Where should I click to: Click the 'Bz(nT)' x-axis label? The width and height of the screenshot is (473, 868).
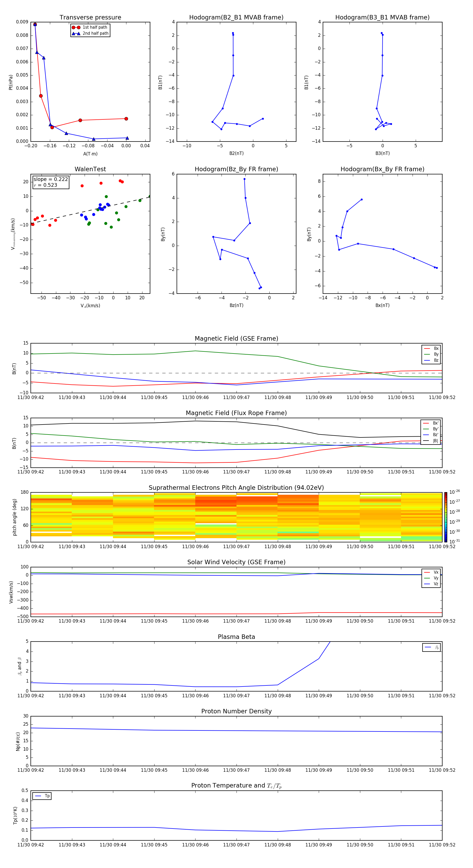(x=236, y=305)
